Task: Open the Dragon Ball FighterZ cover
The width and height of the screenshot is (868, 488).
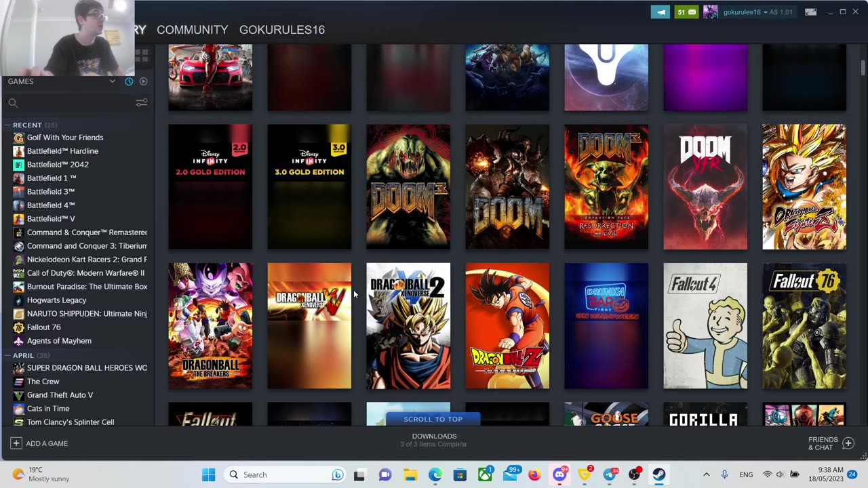Action: [x=804, y=187]
